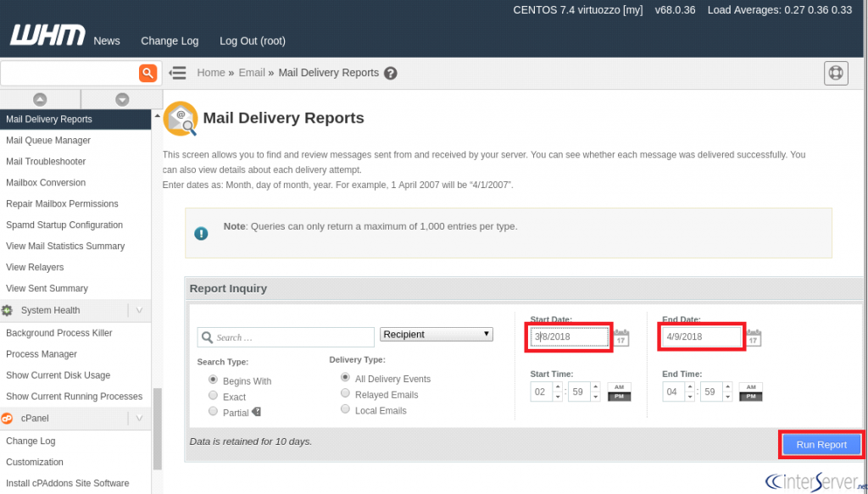This screenshot has width=868, height=494.
Task: Click the Run Report button
Action: tap(820, 444)
